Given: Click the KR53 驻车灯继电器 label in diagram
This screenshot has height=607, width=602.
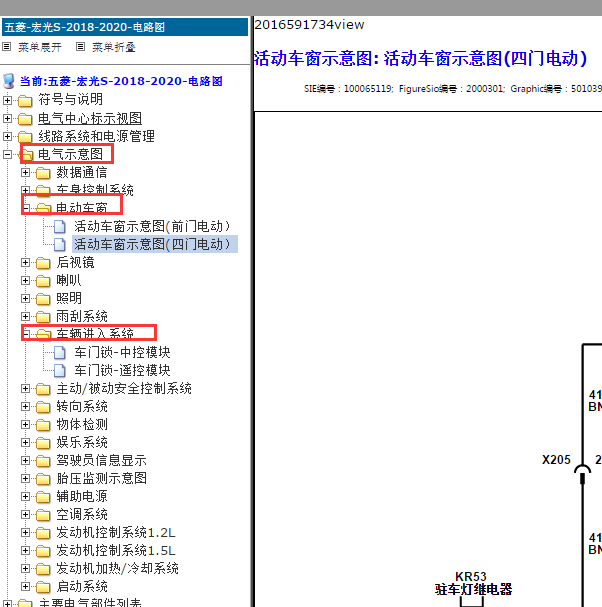Looking at the screenshot, I should pos(473,583).
